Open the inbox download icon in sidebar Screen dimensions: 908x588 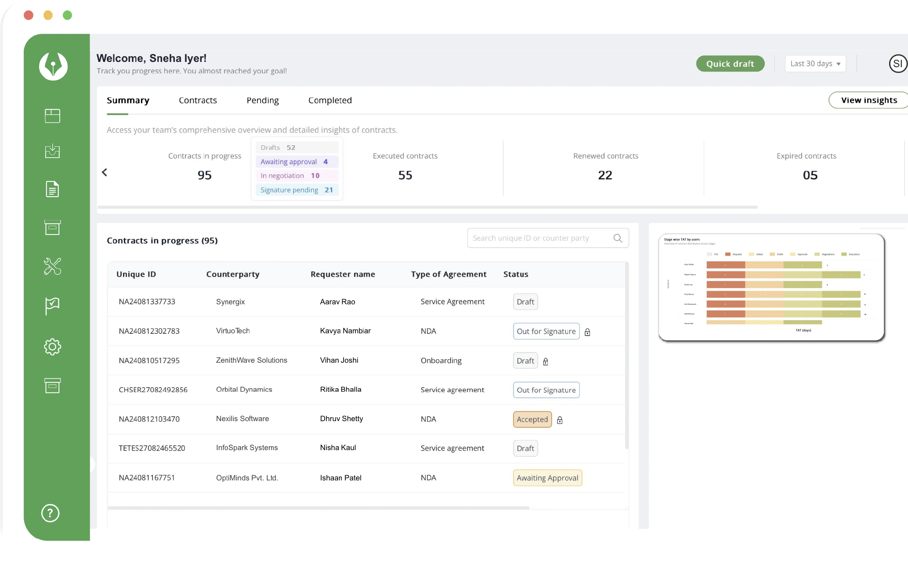point(52,151)
